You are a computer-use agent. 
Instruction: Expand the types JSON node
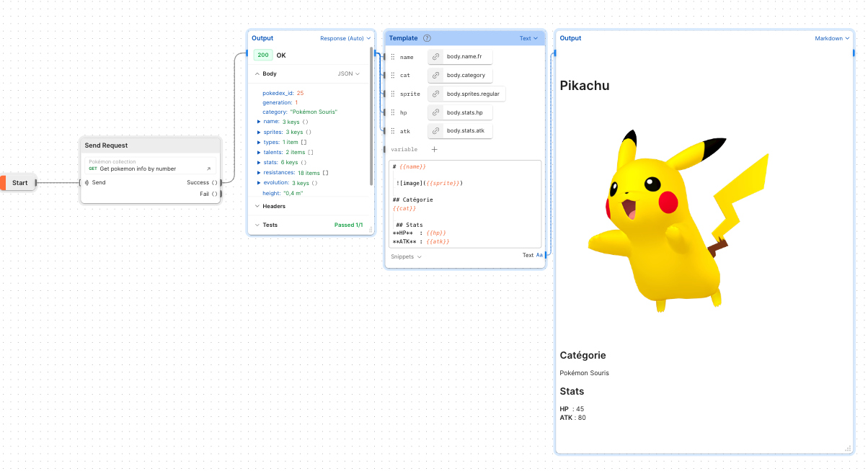258,142
